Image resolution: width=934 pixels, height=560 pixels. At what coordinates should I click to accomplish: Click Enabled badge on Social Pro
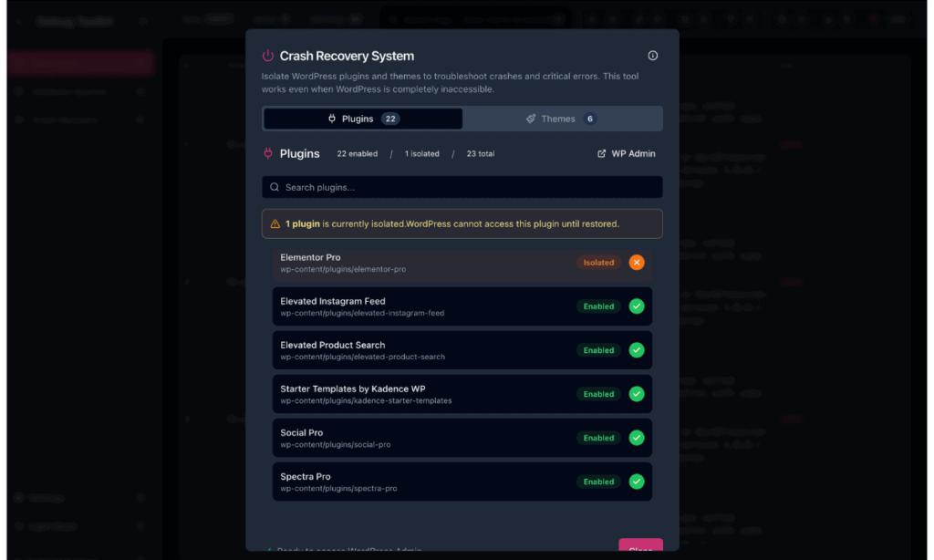click(x=598, y=438)
